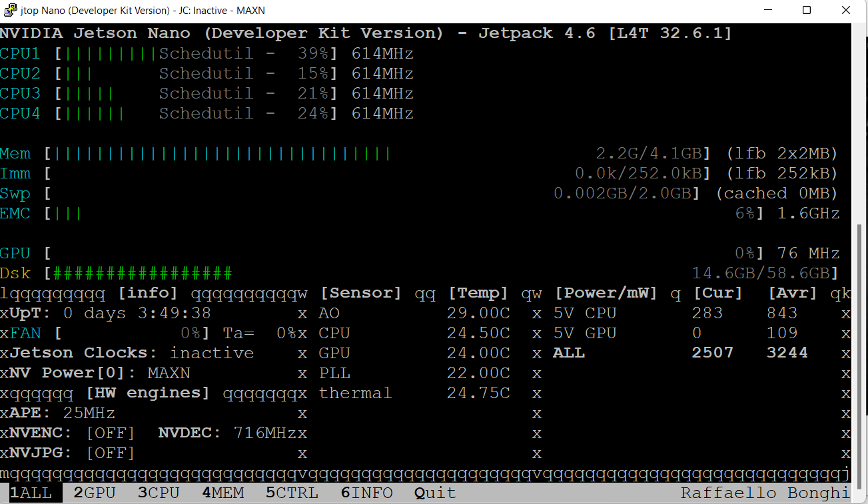The width and height of the screenshot is (868, 504).
Task: Click the 5V GPU average value 109
Action: [782, 334]
